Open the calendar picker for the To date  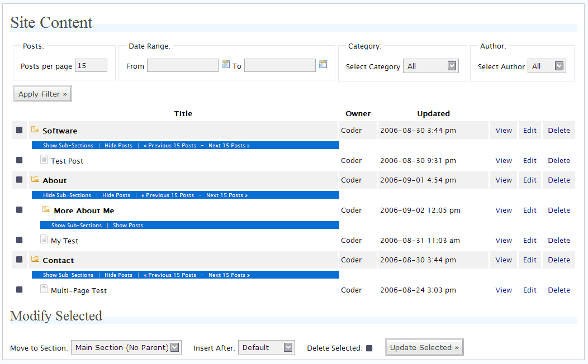pos(323,64)
